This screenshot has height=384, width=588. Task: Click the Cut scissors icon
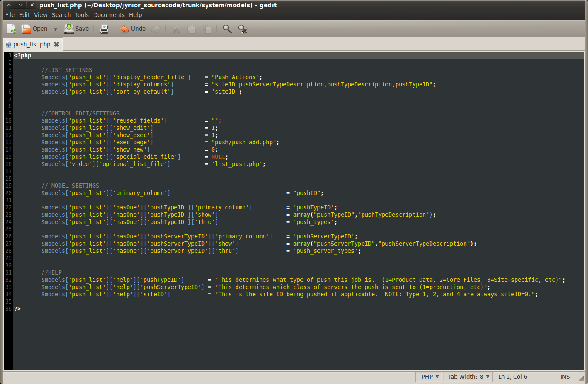(176, 29)
